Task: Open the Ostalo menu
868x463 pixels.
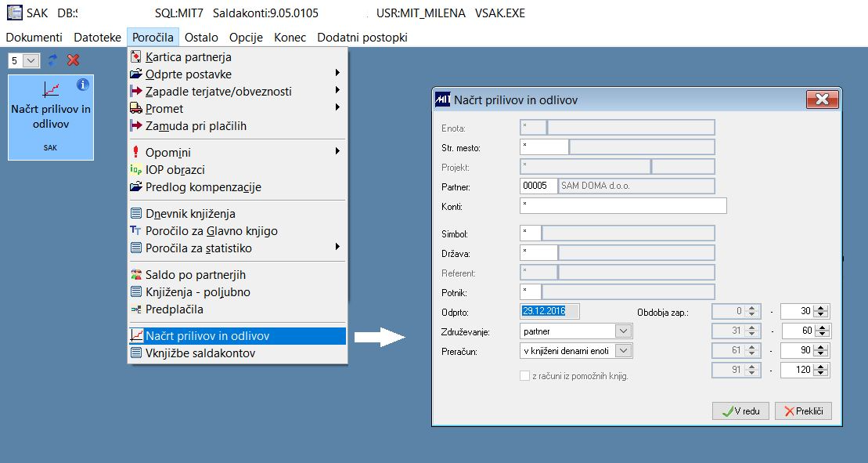Action: pyautogui.click(x=201, y=37)
